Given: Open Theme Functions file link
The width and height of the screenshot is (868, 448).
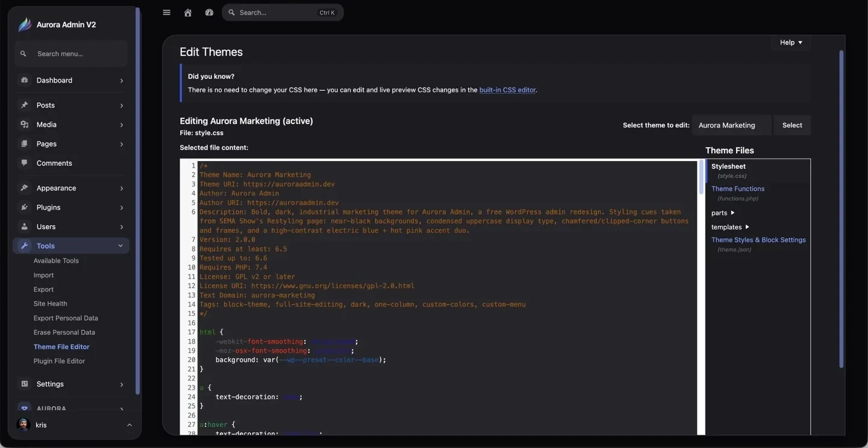Looking at the screenshot, I should (738, 189).
